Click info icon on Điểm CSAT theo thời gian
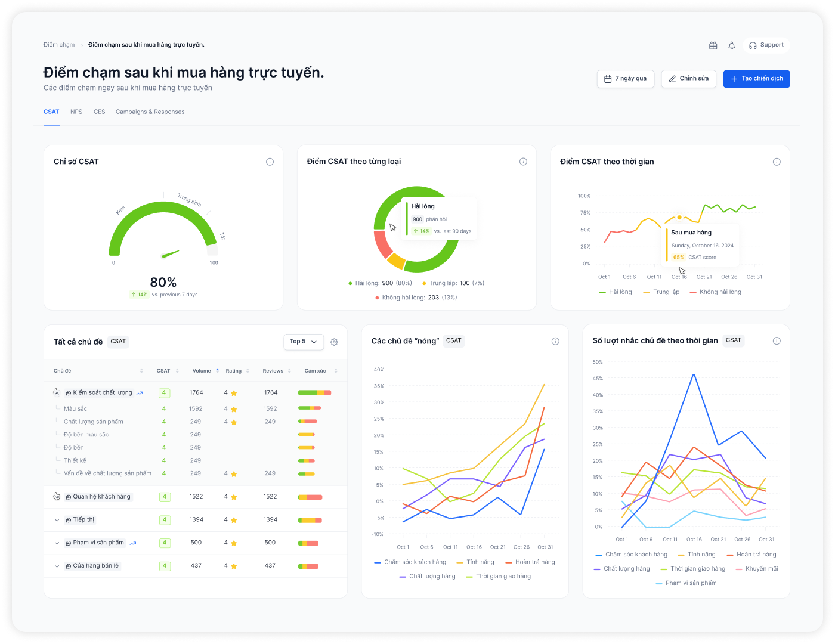The width and height of the screenshot is (835, 644). [x=777, y=162]
